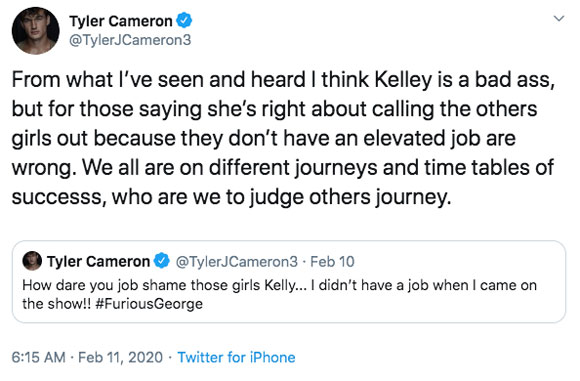Click 'the show!!' text in quoted tweet

[57, 304]
